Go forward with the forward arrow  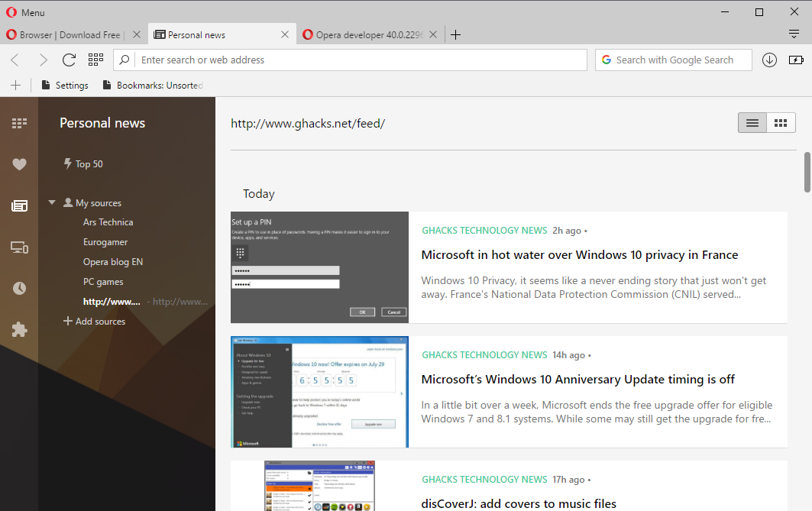pyautogui.click(x=43, y=60)
